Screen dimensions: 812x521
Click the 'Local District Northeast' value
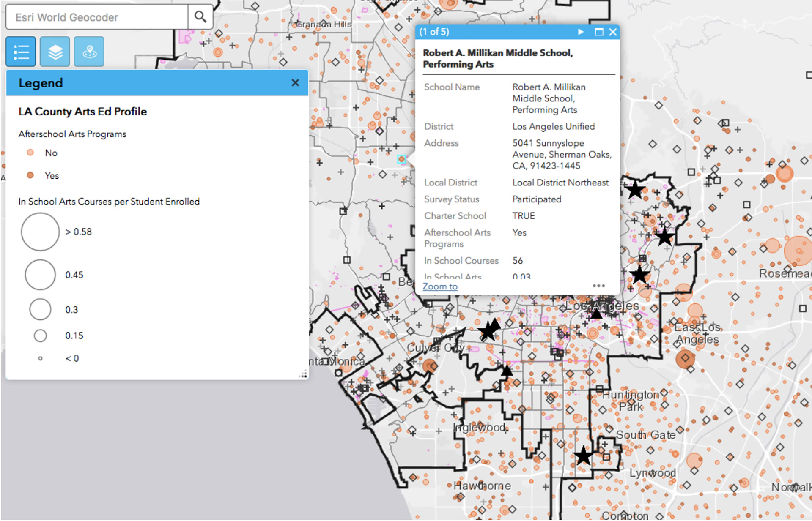[x=560, y=183]
